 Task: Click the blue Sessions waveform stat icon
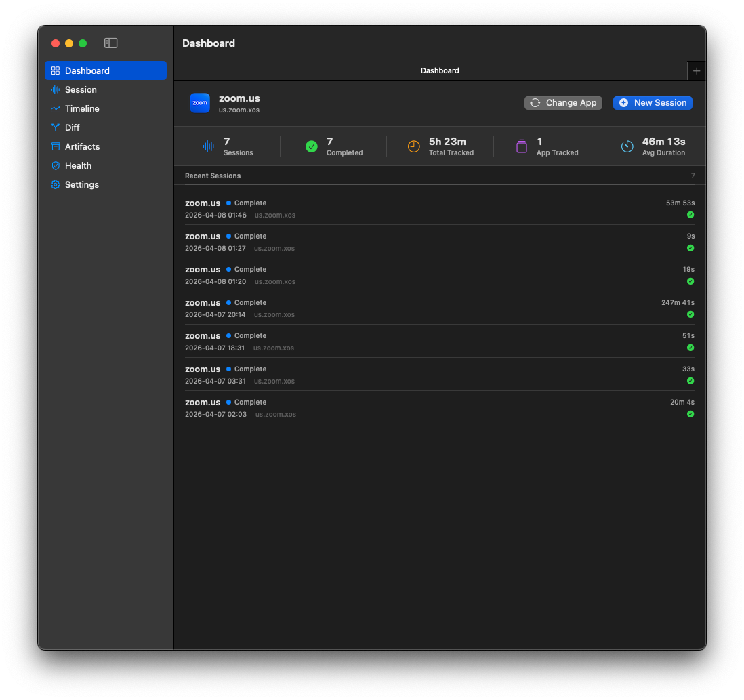point(208,146)
